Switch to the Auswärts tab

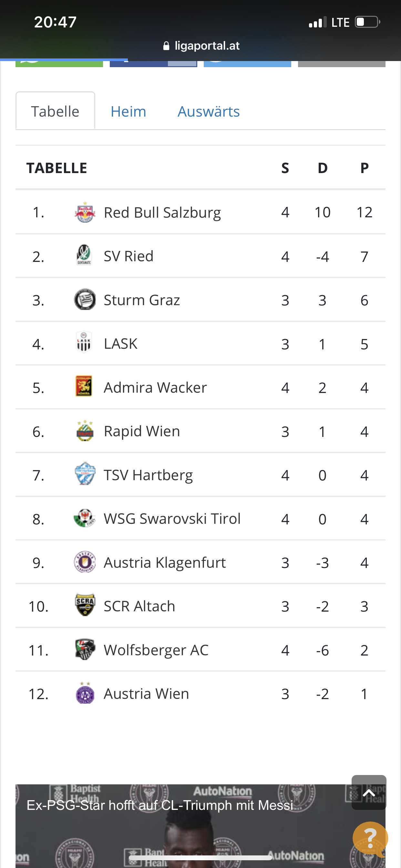(x=209, y=111)
